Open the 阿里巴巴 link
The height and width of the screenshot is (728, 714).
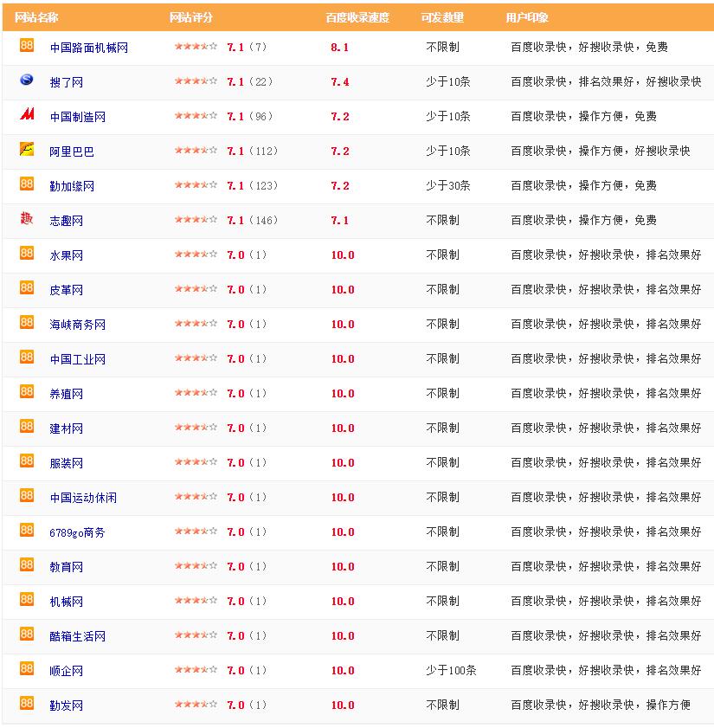click(x=72, y=151)
